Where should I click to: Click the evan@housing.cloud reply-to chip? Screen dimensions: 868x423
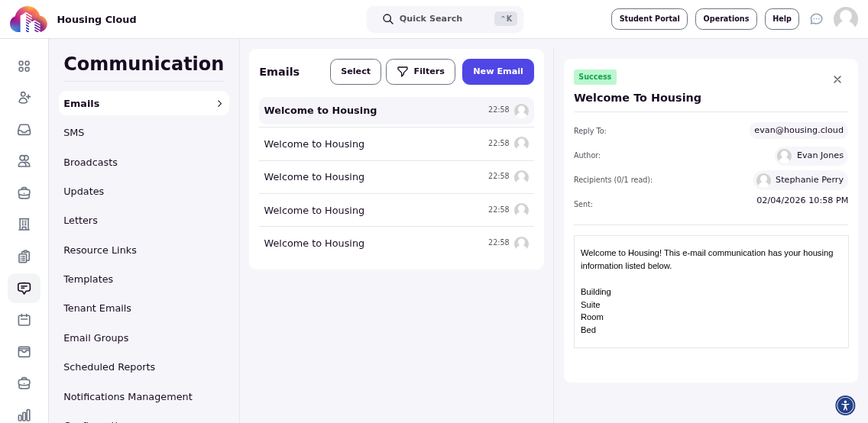pos(798,131)
